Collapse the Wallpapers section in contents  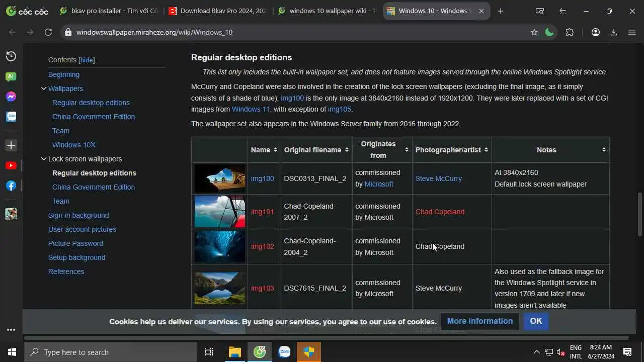tap(43, 88)
